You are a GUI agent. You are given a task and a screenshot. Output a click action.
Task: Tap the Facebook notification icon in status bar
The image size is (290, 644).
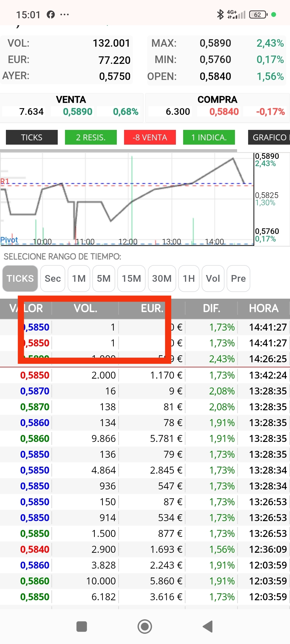[51, 14]
